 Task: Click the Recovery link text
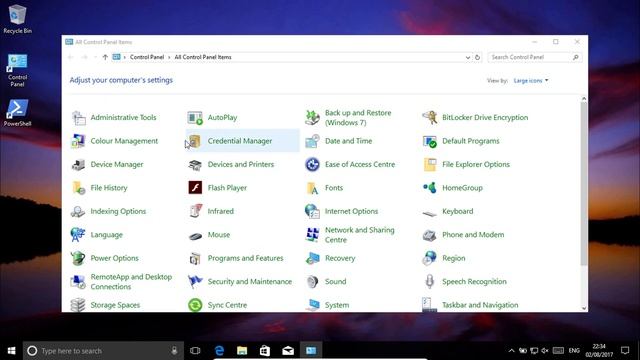pos(340,258)
